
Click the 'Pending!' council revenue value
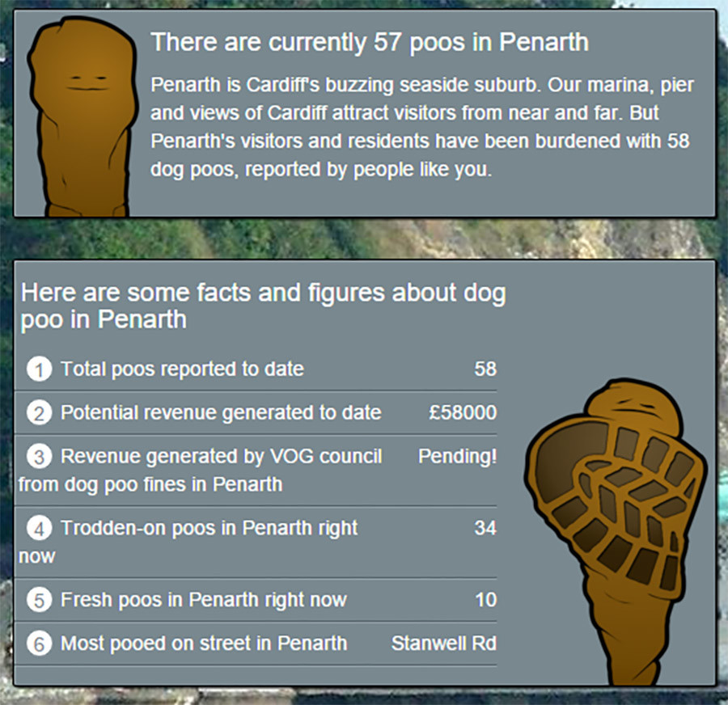(457, 456)
